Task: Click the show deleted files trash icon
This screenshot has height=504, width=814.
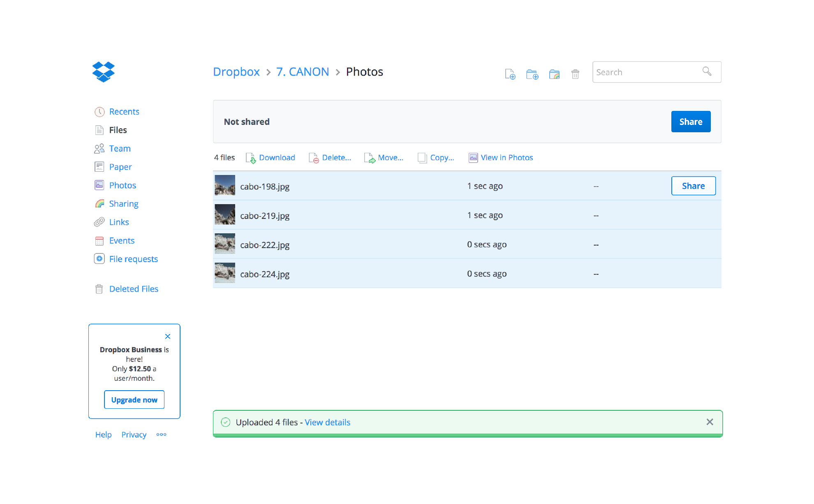Action: pos(575,74)
